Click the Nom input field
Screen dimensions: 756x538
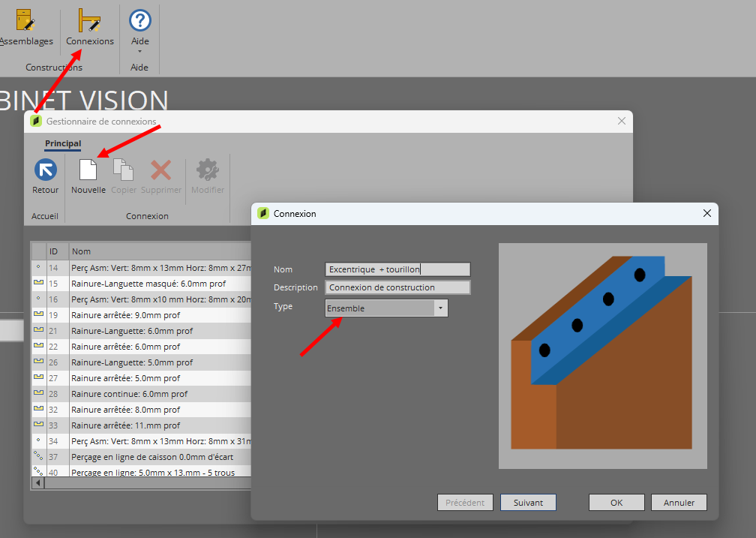point(397,269)
